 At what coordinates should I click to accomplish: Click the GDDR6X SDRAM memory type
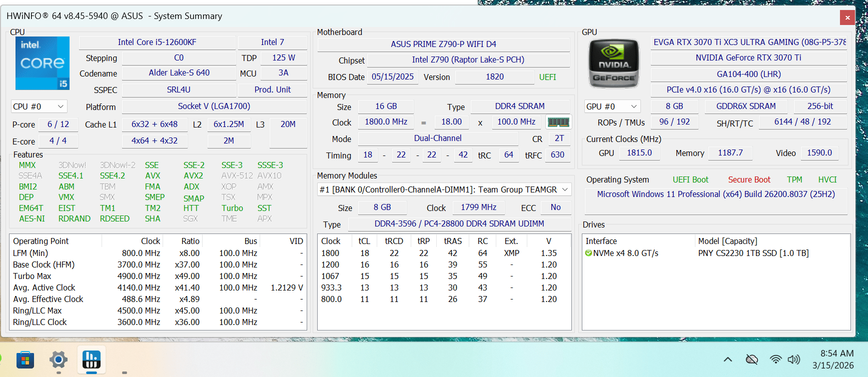pos(746,106)
